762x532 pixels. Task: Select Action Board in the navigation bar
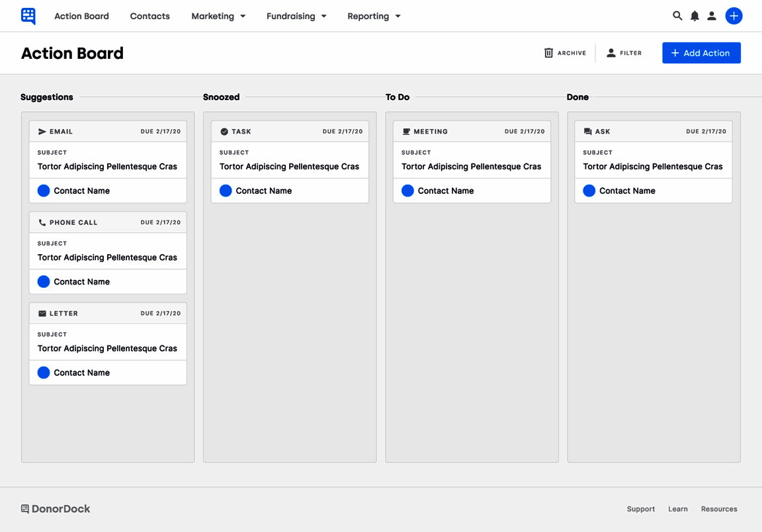(x=81, y=16)
